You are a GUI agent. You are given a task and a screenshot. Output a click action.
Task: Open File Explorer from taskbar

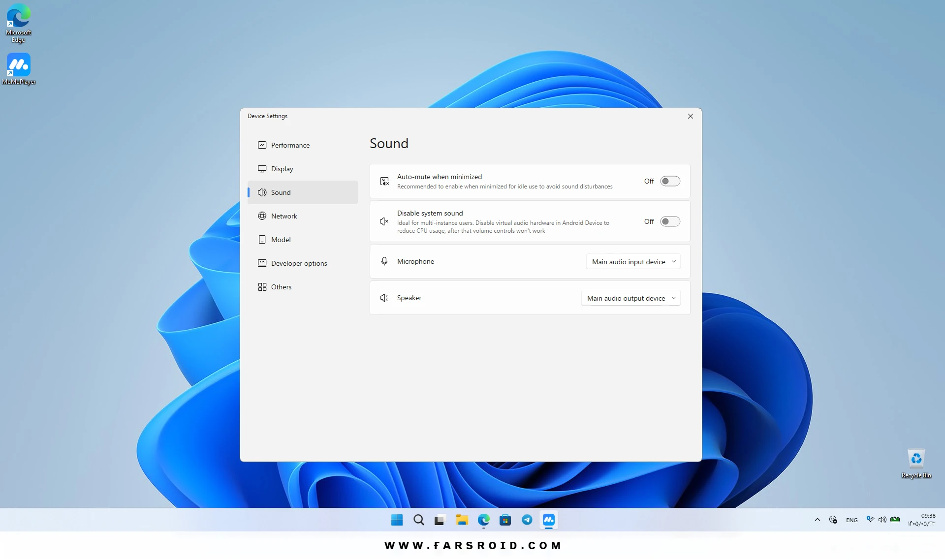point(462,520)
